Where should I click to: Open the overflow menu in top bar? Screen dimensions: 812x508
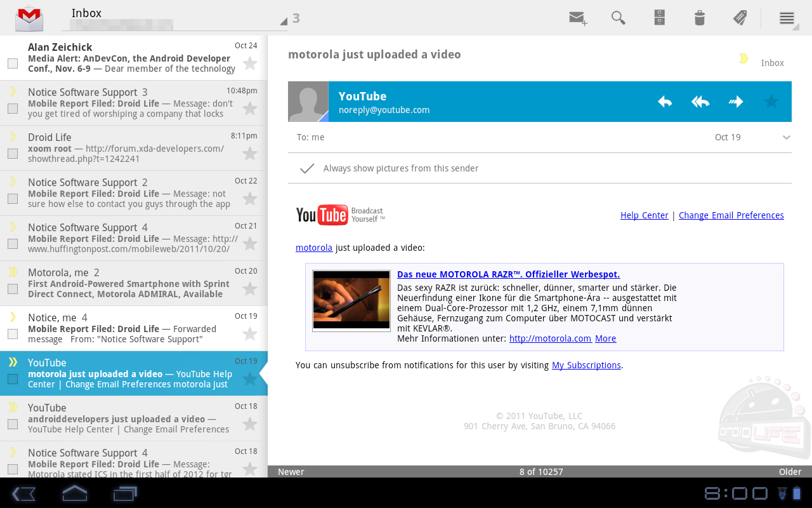pos(787,18)
